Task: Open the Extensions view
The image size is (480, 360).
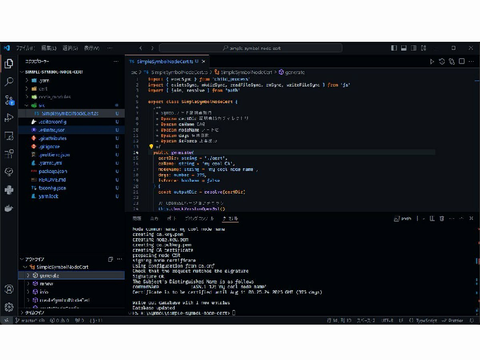Action: coord(9,154)
